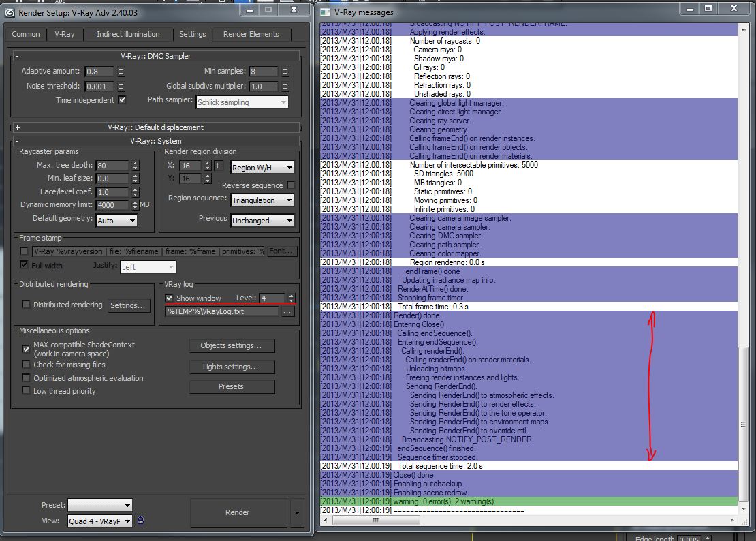Click the Global subdivs multiplier spinner

[285, 87]
